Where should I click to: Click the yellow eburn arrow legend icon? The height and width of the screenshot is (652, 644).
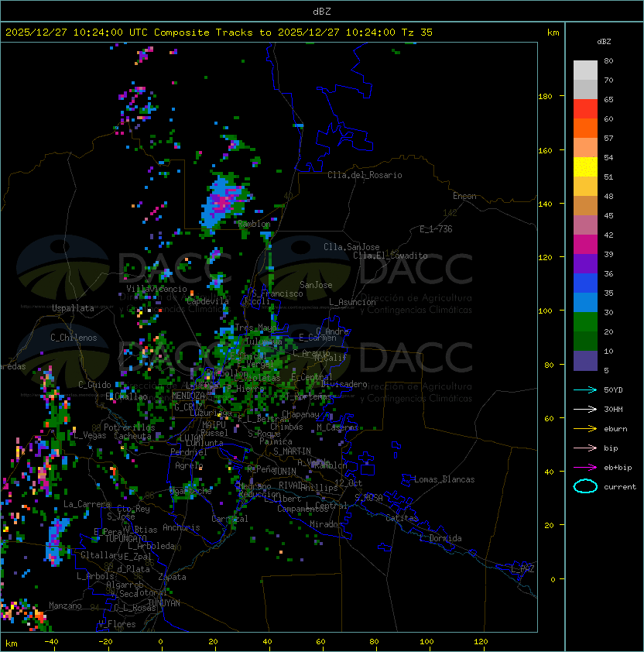tap(585, 429)
